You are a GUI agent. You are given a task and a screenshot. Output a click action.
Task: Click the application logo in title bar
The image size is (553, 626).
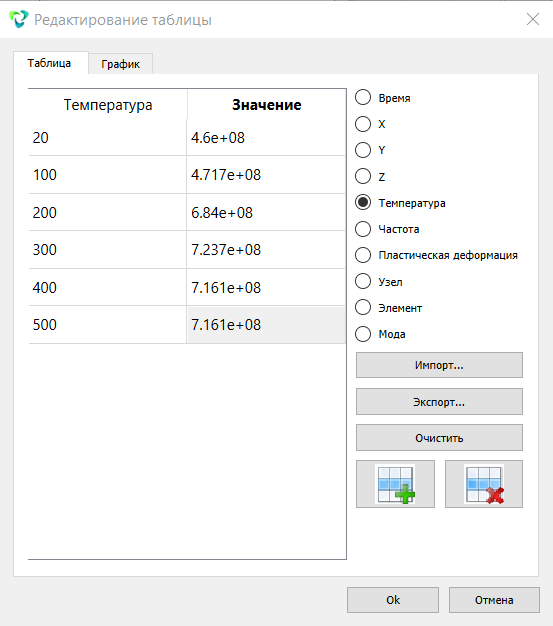(x=19, y=19)
